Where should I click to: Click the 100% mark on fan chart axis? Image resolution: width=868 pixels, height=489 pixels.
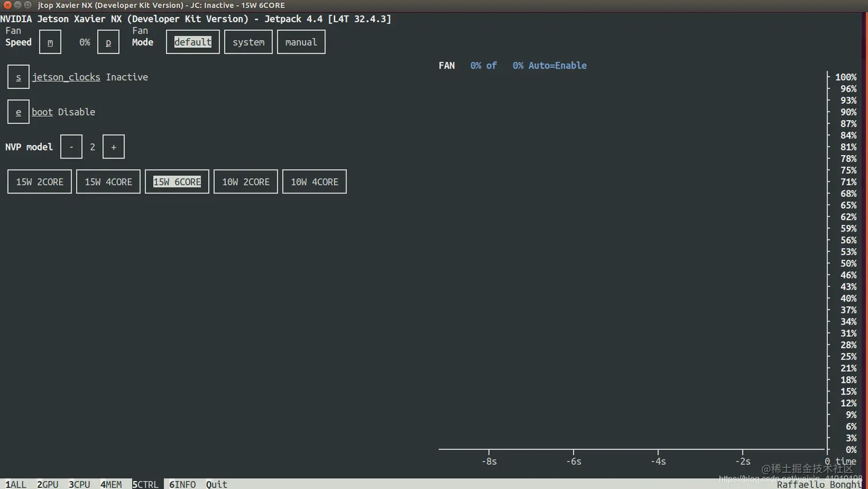pos(846,77)
